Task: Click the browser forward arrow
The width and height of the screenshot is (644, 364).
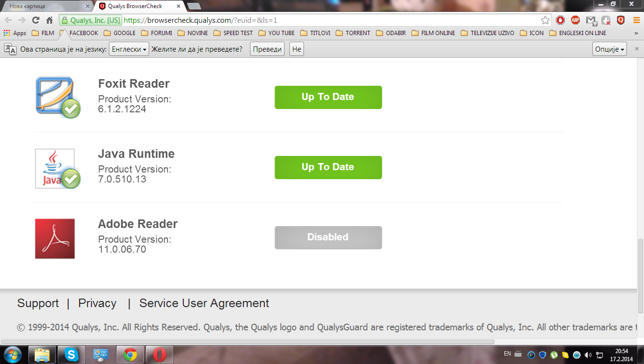Action: 22,20
